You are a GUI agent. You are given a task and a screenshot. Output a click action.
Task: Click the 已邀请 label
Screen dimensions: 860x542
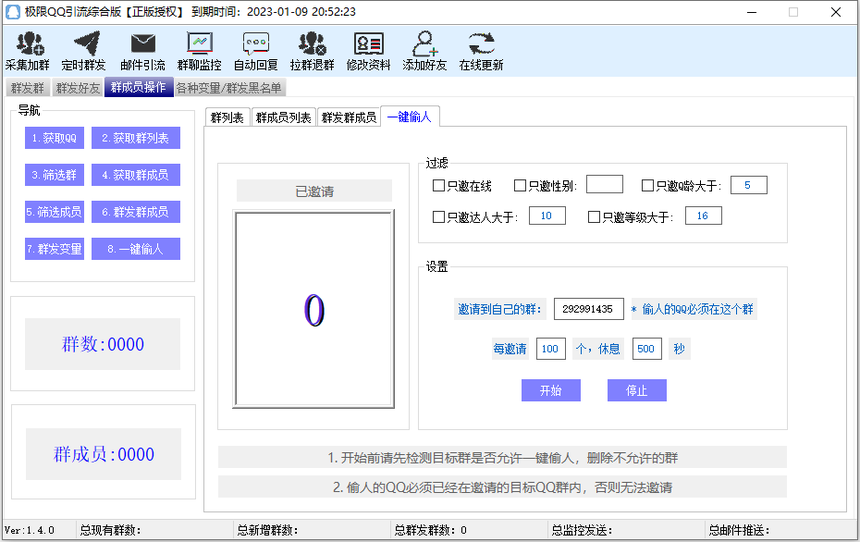click(x=314, y=191)
